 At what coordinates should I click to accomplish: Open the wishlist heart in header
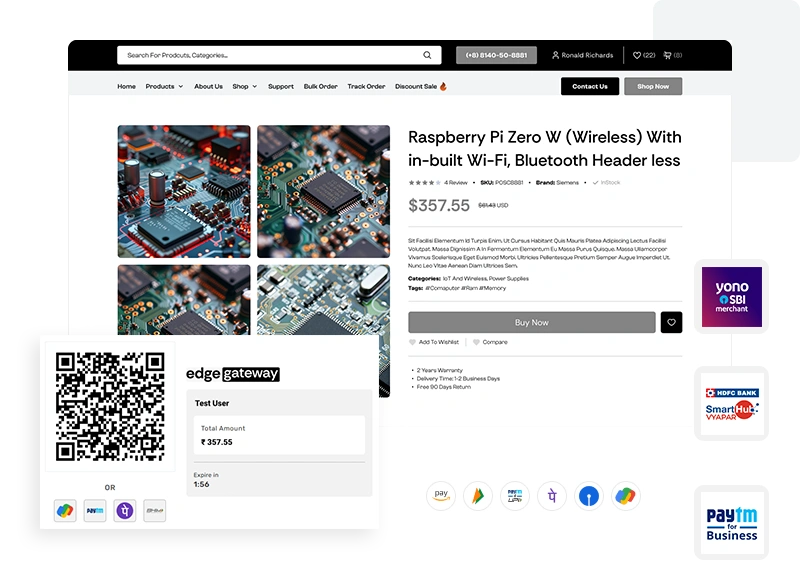(x=637, y=55)
